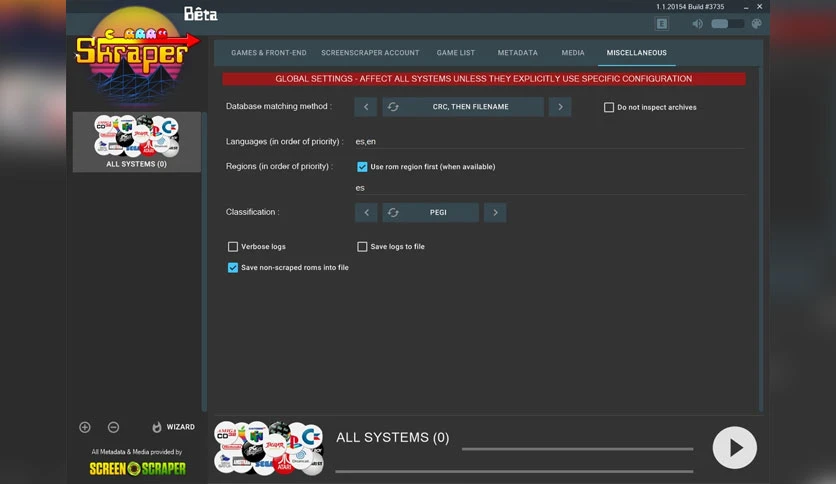This screenshot has height=484, width=836.
Task: Select the Miscellaneous tab
Action: point(636,53)
